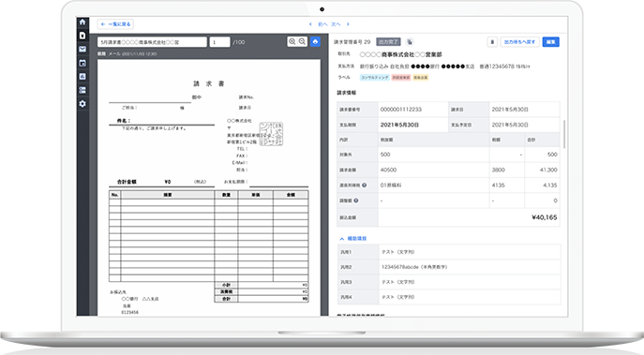Click the invoice preview 請求書 title
Viewport: 644px width, 355px height.
pyautogui.click(x=209, y=83)
